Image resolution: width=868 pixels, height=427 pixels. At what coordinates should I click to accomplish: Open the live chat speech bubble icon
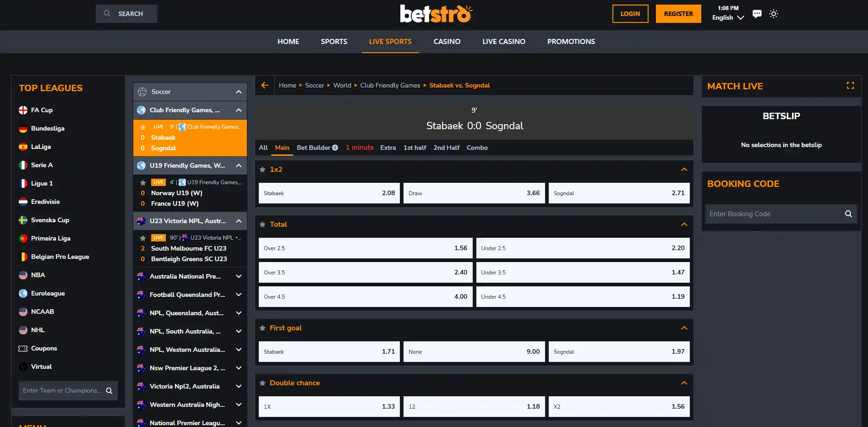(757, 14)
